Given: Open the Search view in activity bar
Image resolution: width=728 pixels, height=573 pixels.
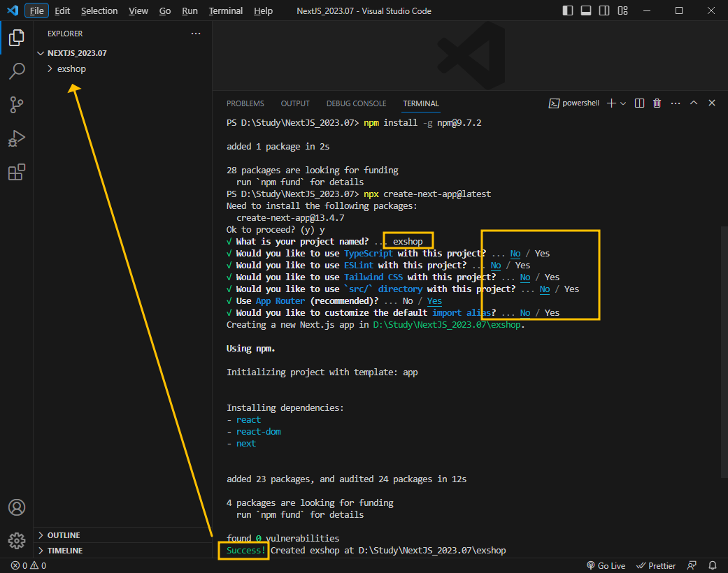Looking at the screenshot, I should coord(17,71).
